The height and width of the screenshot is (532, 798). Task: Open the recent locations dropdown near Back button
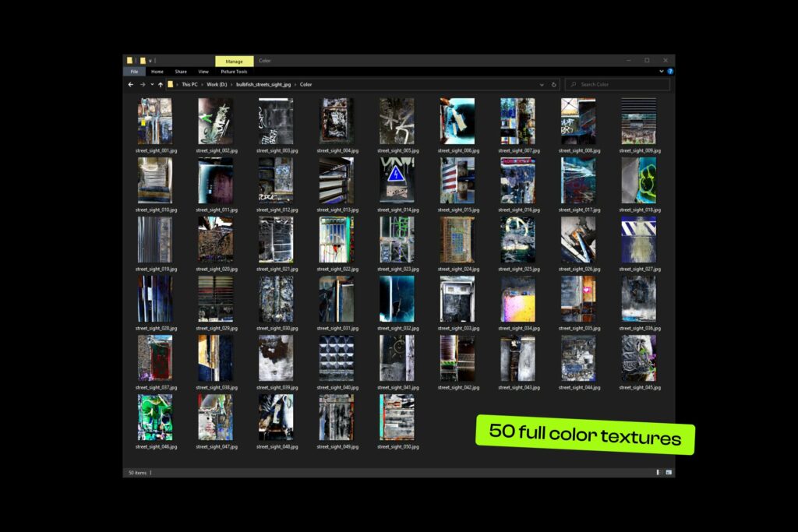point(152,83)
